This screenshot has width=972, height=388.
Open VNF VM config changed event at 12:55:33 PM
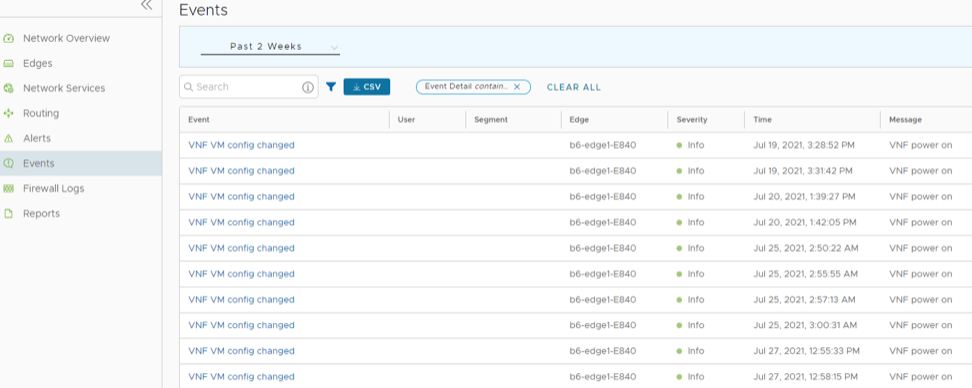pos(241,351)
